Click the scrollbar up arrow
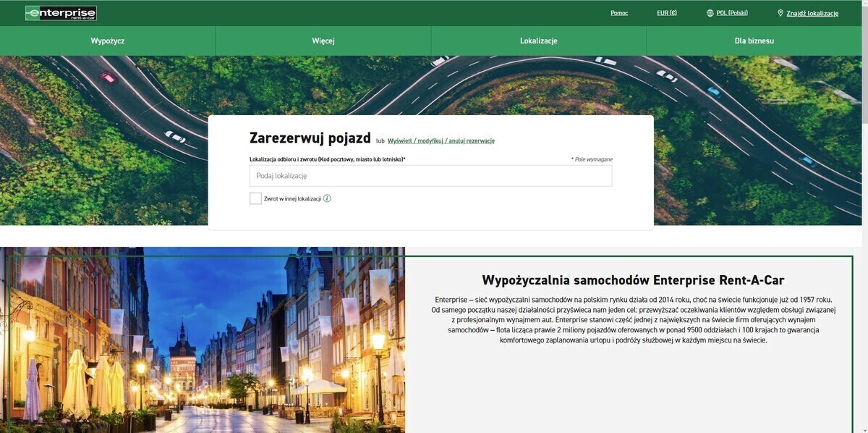This screenshot has width=868, height=433. coord(865,4)
